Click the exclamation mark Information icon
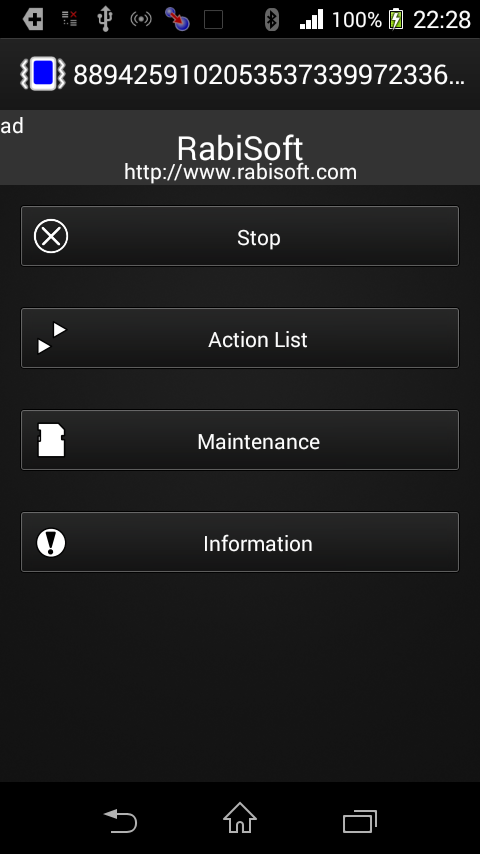 (51, 542)
